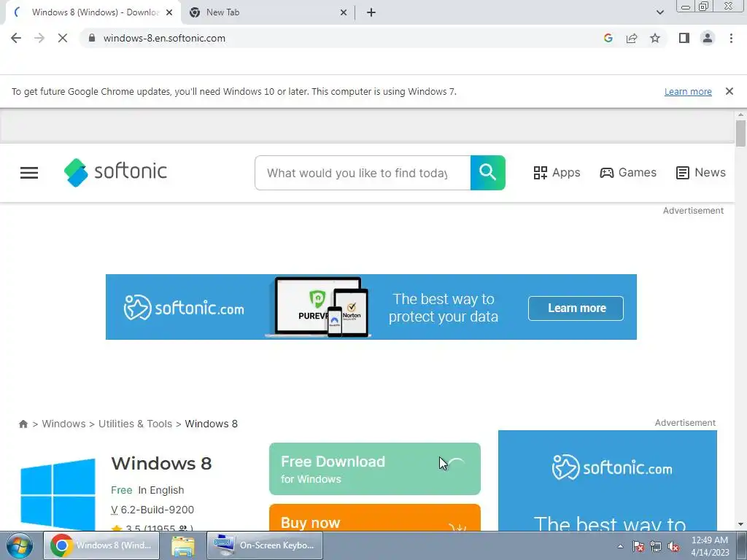Click the page vertical scrollbar thumb
747x560 pixels.
[740, 134]
